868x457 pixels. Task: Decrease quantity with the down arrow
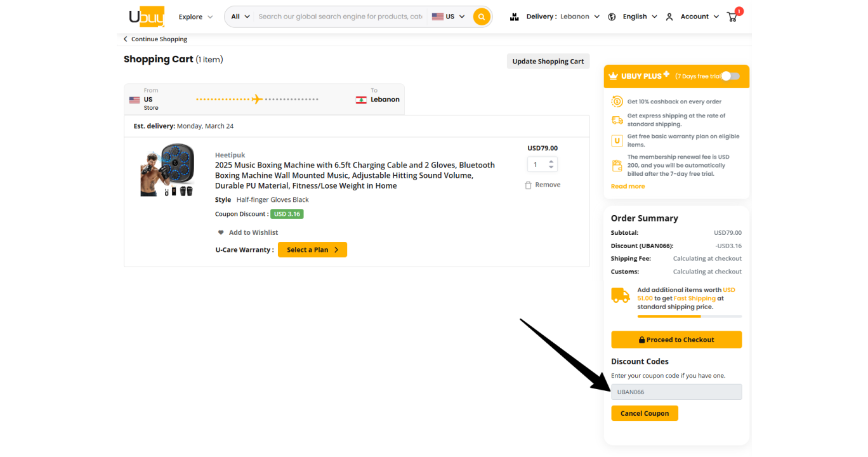551,168
